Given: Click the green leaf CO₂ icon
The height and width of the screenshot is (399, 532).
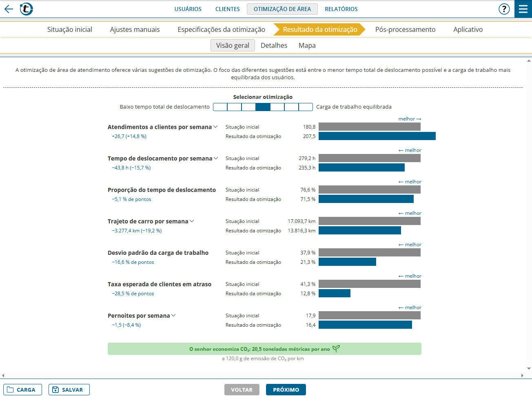Looking at the screenshot, I should point(336,349).
